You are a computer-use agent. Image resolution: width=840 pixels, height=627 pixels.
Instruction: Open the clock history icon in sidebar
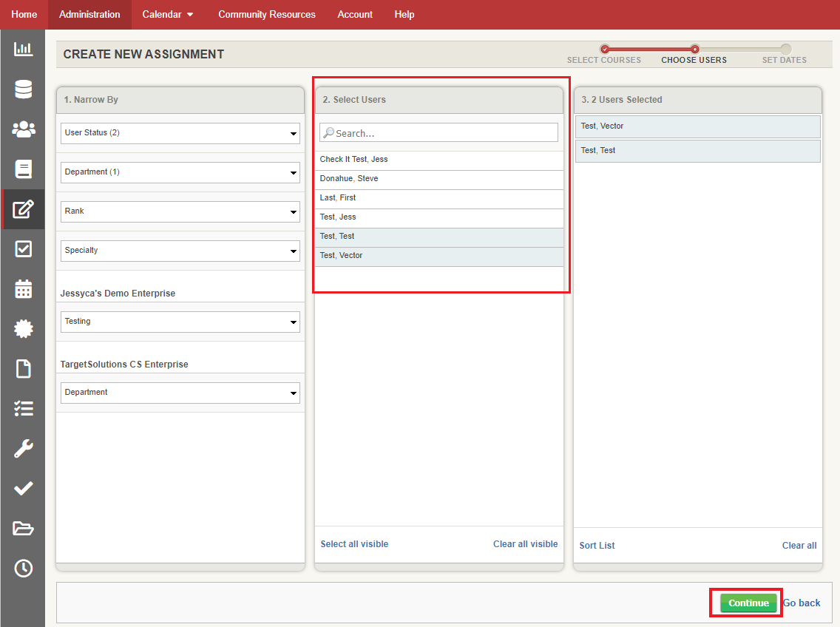(x=23, y=568)
